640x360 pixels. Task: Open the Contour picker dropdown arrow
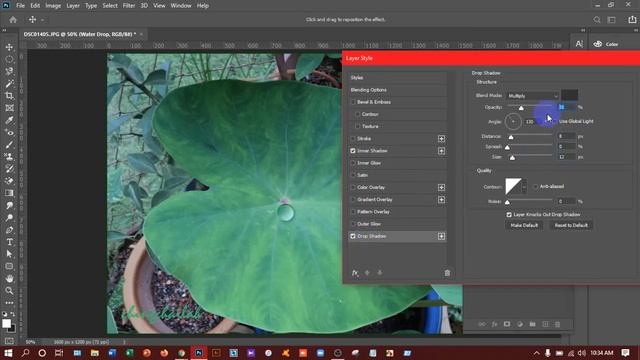point(524,187)
